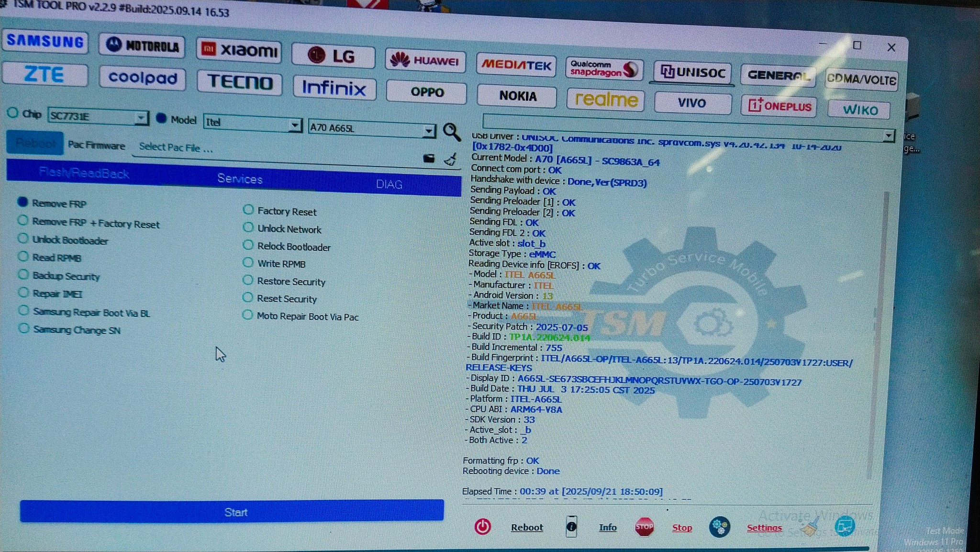Click the Settings link at bottom
The height and width of the screenshot is (552, 980).
point(764,528)
